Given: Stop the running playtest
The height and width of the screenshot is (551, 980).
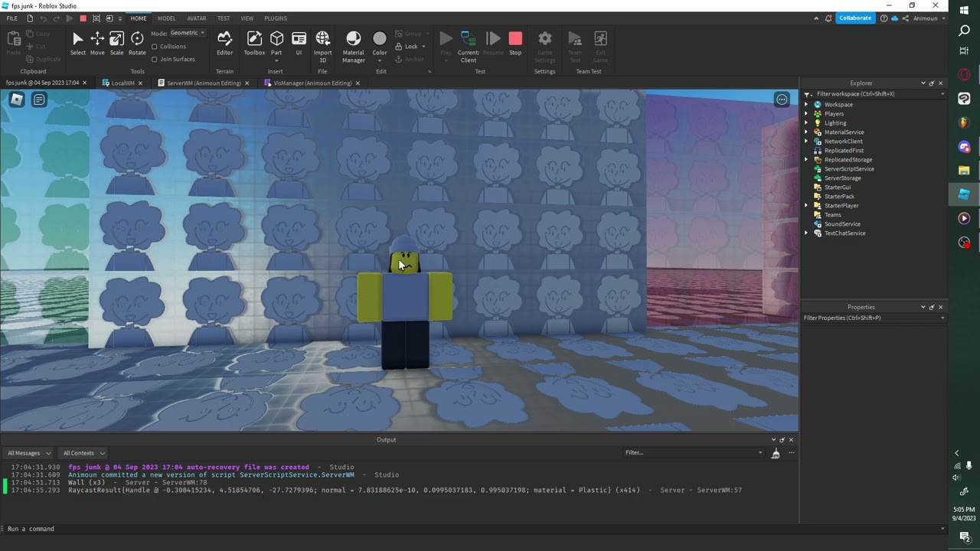Looking at the screenshot, I should click(x=515, y=43).
